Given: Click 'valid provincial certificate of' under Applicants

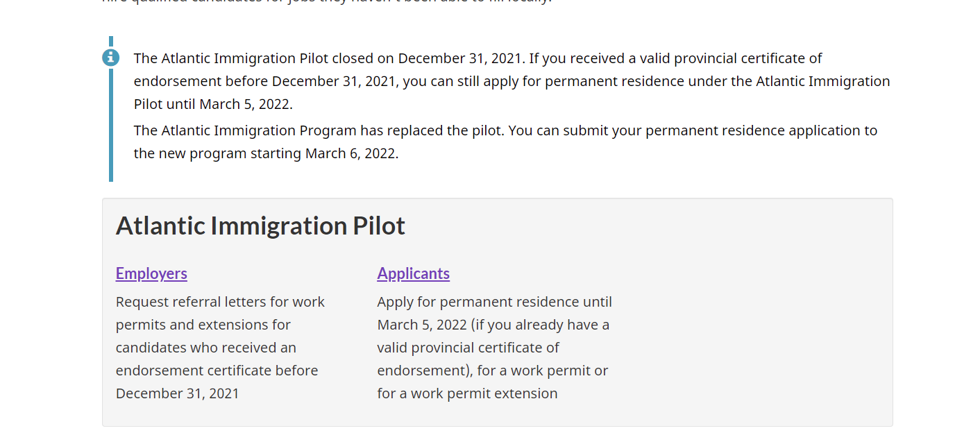Looking at the screenshot, I should [x=468, y=348].
